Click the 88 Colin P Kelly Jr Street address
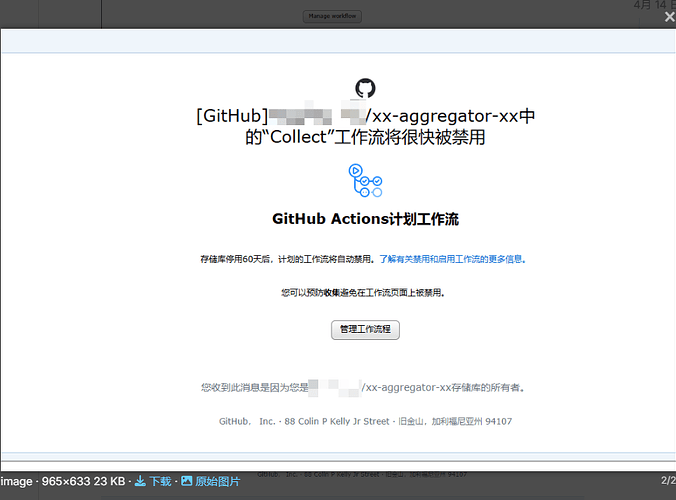The image size is (676, 500). click(x=337, y=421)
